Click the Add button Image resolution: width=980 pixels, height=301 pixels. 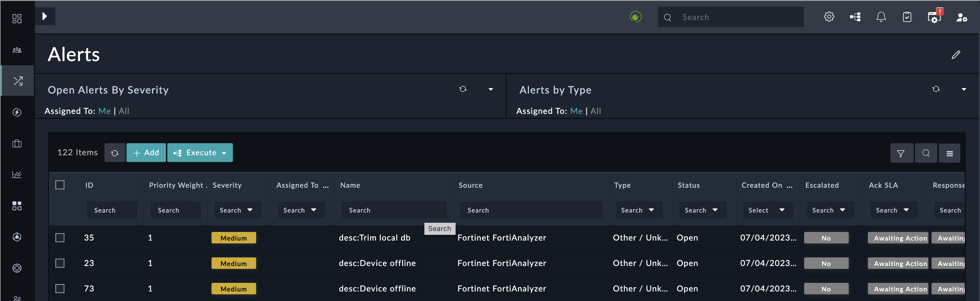[146, 152]
